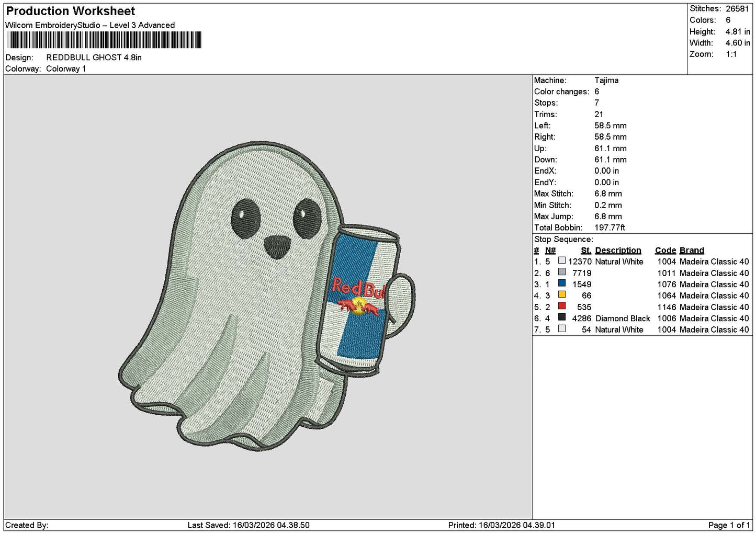
Task: Click 'Natural White' in stop row 7
Action: point(619,330)
